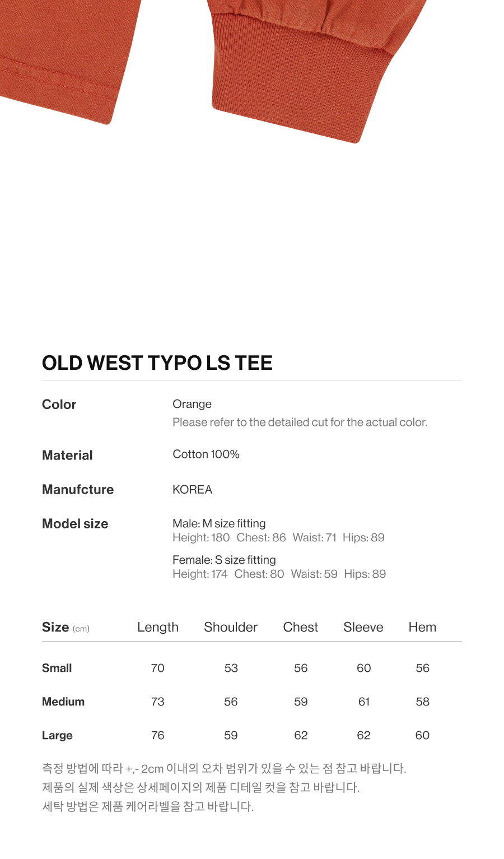
Task: Click the KOREA manufacture value
Action: click(192, 490)
